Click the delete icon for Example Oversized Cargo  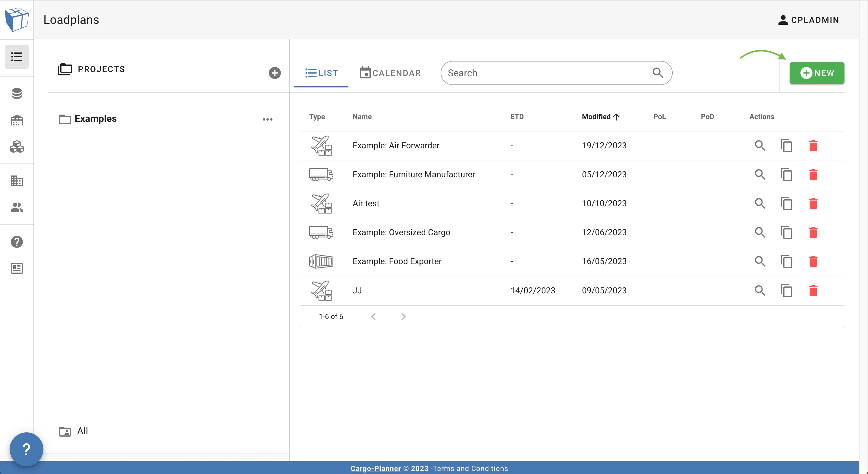813,232
